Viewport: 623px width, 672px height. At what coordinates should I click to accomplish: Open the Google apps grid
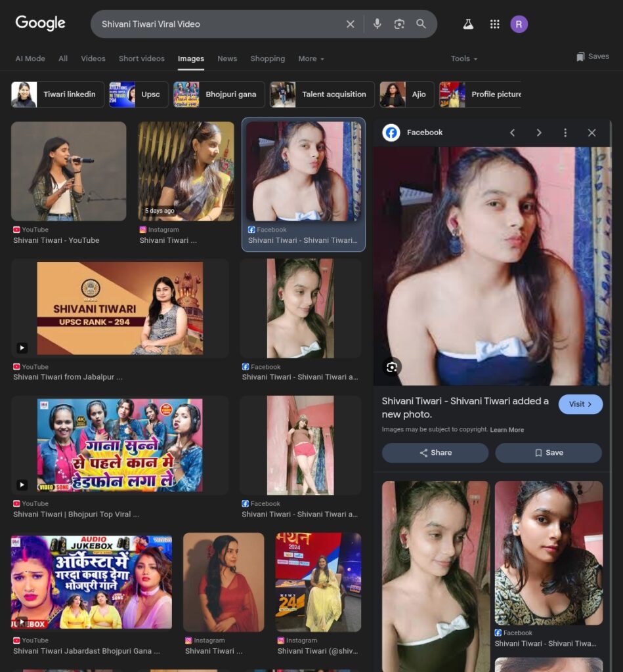click(x=494, y=24)
